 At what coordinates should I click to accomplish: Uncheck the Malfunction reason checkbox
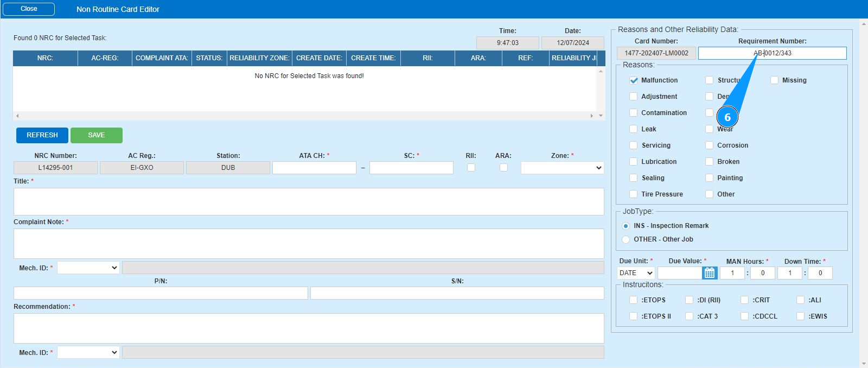click(x=633, y=80)
